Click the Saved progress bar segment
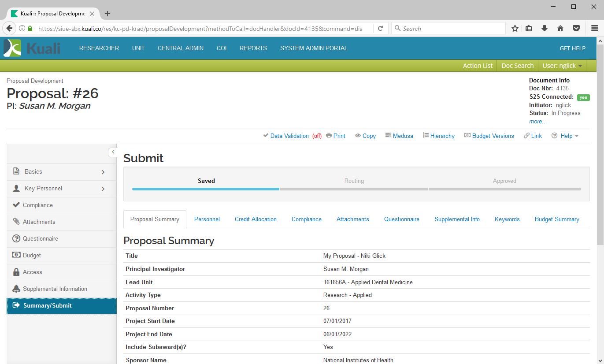Image resolution: width=604 pixels, height=364 pixels. point(206,189)
